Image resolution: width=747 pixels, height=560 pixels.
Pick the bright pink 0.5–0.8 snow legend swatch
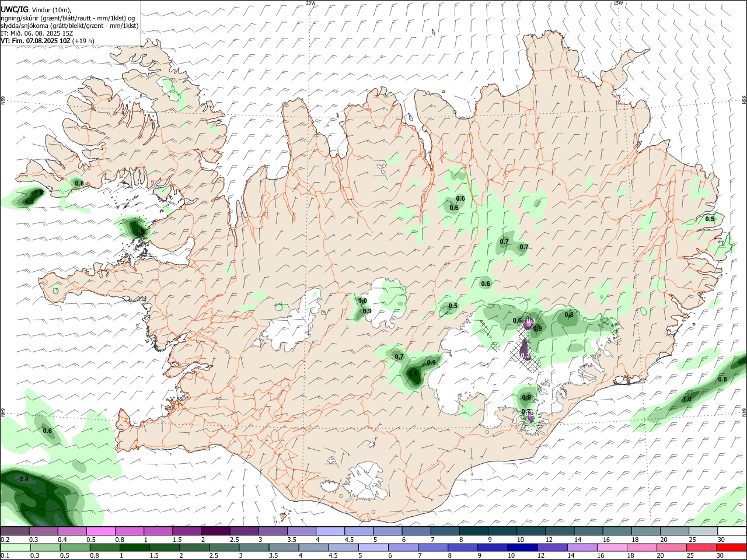coord(100,531)
